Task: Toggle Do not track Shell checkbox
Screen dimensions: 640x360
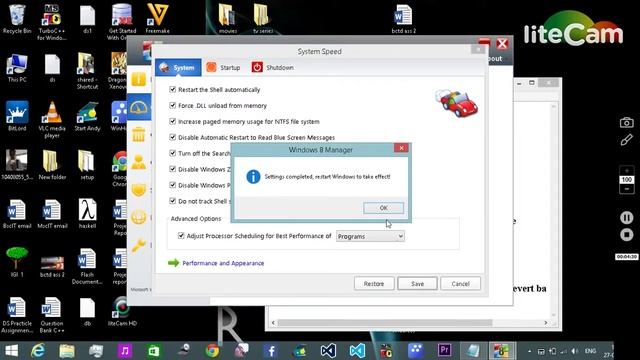Action: click(x=173, y=201)
